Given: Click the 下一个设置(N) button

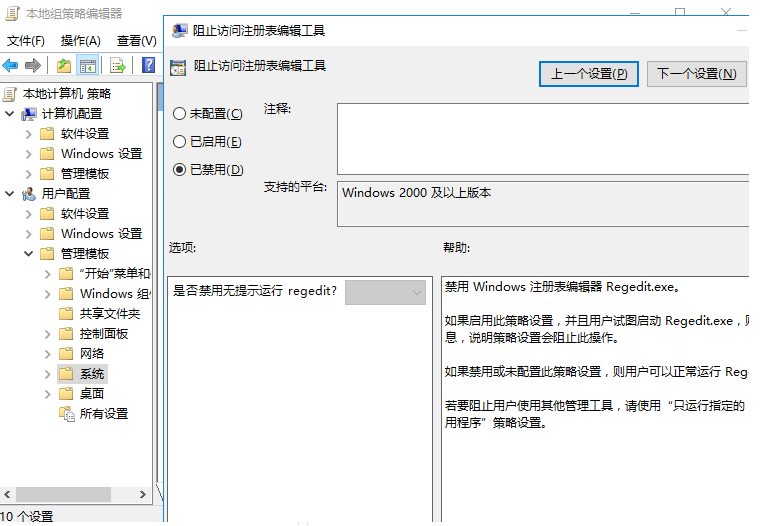Looking at the screenshot, I should pyautogui.click(x=697, y=74).
